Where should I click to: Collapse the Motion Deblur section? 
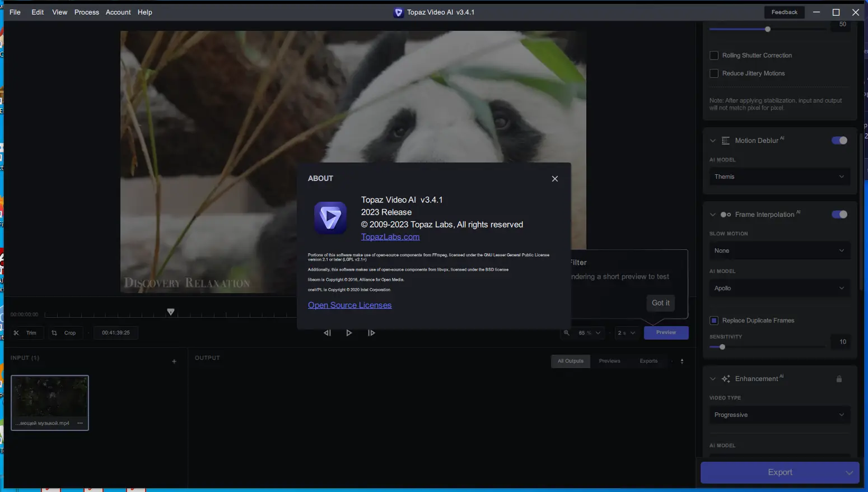(x=713, y=141)
